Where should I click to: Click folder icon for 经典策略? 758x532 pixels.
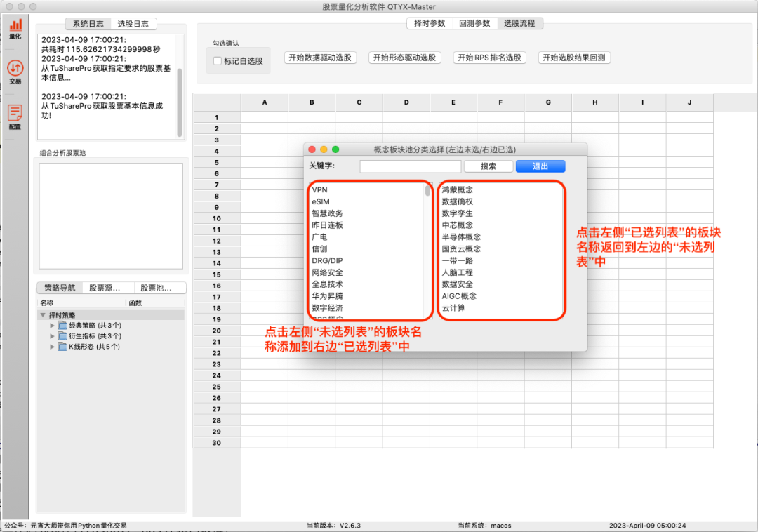click(x=62, y=326)
